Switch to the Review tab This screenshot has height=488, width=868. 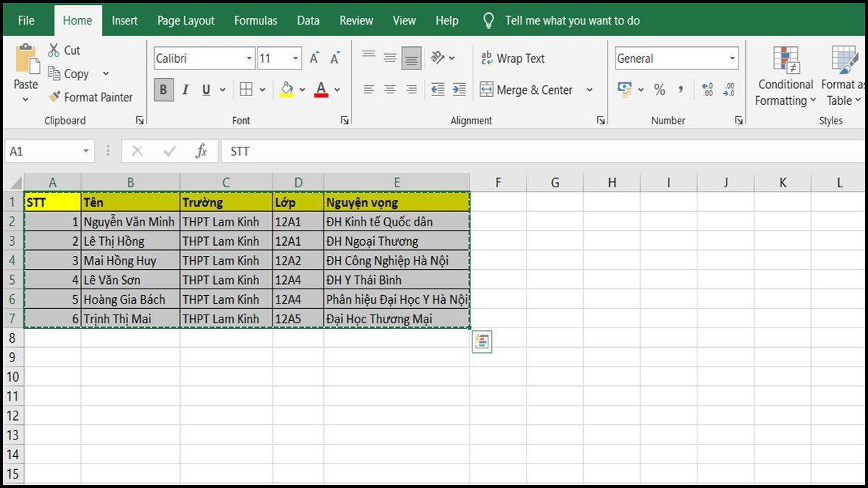(357, 20)
